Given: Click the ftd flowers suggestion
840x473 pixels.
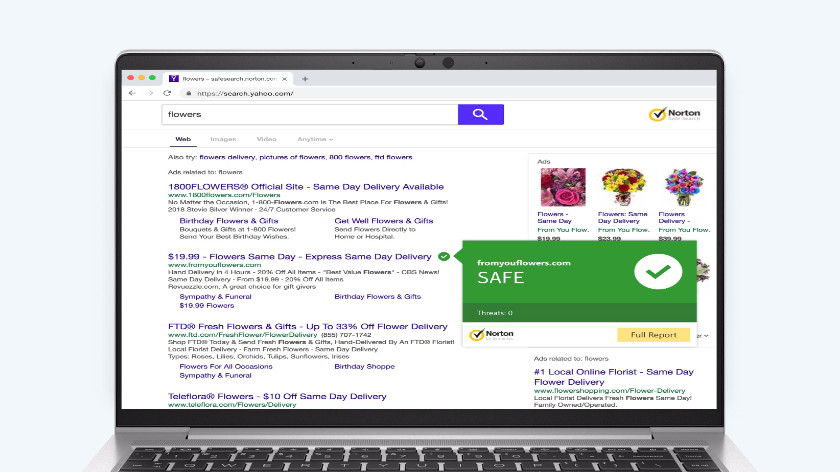Looking at the screenshot, I should [393, 157].
